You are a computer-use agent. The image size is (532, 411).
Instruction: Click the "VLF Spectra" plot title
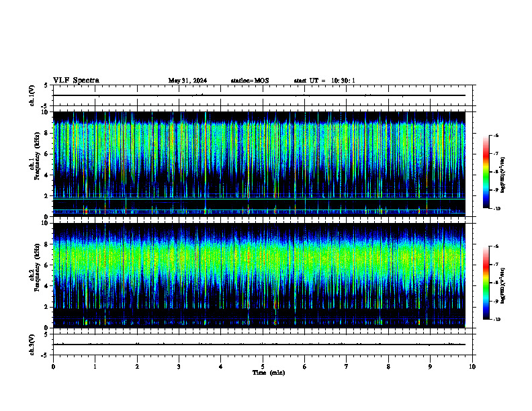76,81
